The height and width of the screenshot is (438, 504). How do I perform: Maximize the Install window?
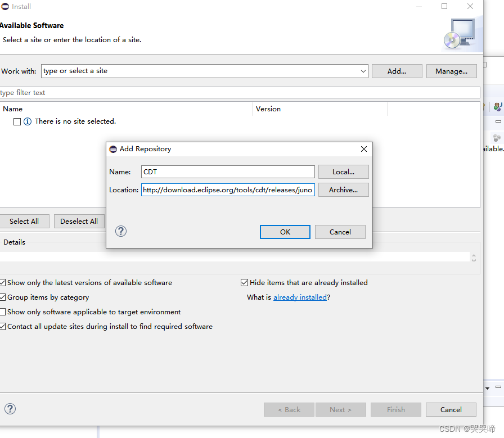coord(444,6)
